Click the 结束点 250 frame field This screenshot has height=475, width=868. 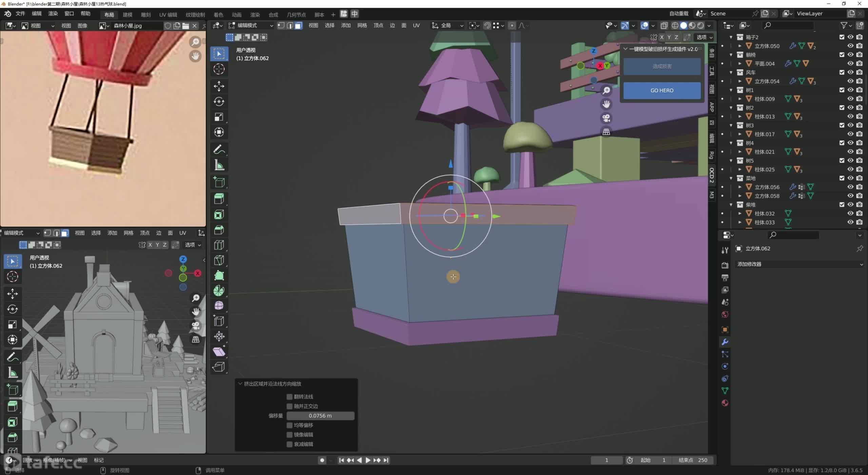click(693, 460)
